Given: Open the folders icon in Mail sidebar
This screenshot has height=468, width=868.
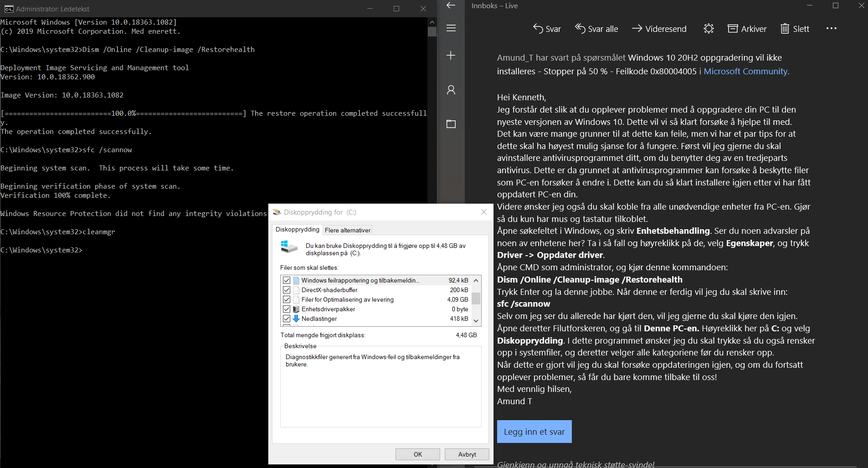Looking at the screenshot, I should [x=451, y=124].
